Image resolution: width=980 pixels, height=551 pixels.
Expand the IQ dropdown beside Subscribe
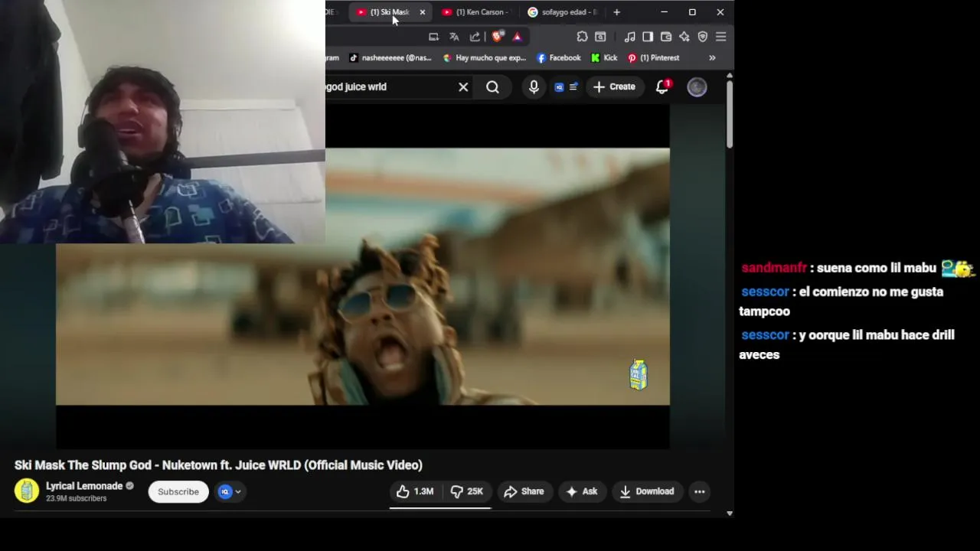pyautogui.click(x=230, y=492)
